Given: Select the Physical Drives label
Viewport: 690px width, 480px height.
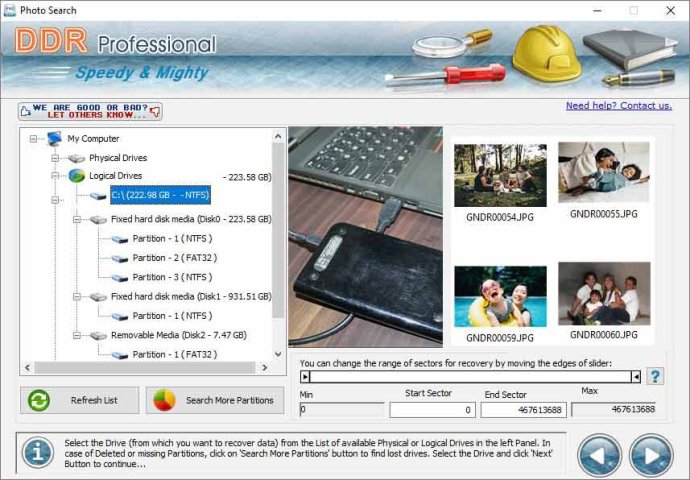Looking at the screenshot, I should tap(118, 158).
